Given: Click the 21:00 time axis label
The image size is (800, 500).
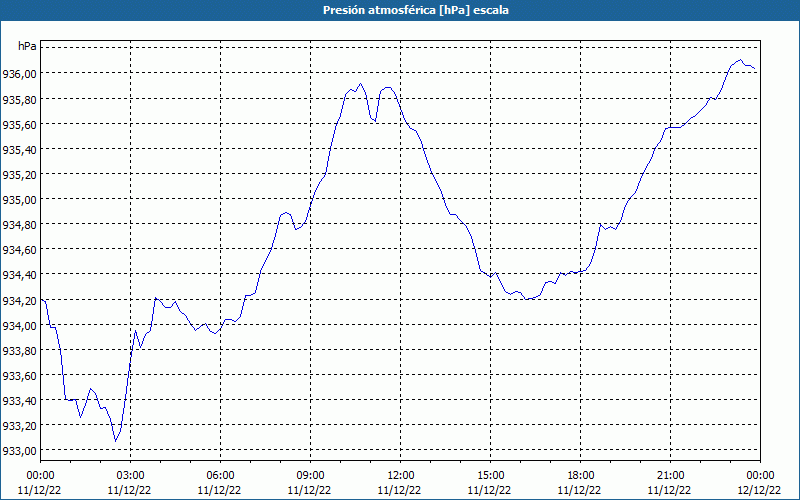Looking at the screenshot, I should (x=670, y=476).
